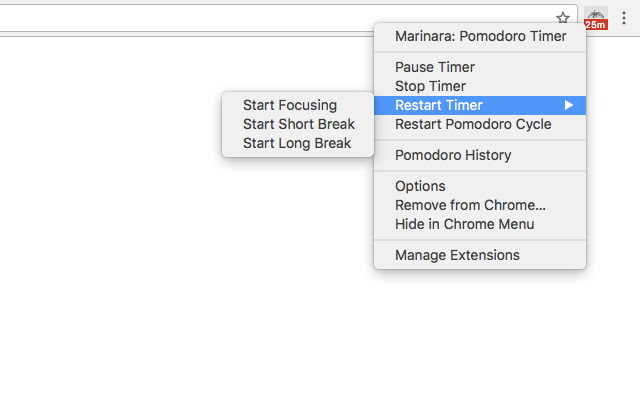
Task: Click the Marinara: Pomodoro Timer title entry
Action: 480,36
